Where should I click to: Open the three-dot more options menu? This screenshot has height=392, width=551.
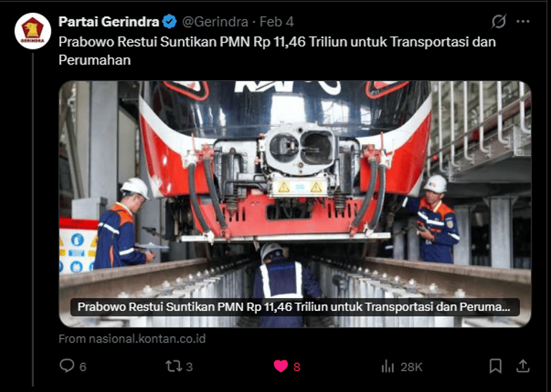tap(523, 21)
